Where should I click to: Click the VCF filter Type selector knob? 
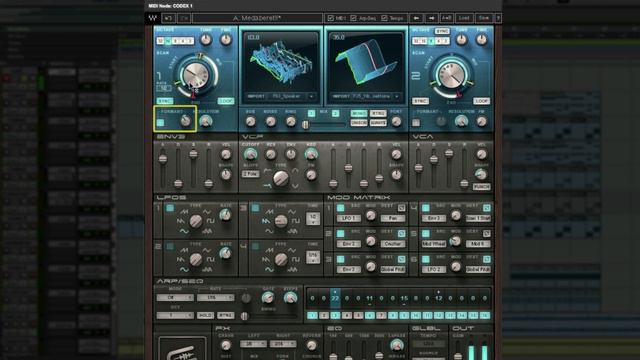pyautogui.click(x=281, y=178)
